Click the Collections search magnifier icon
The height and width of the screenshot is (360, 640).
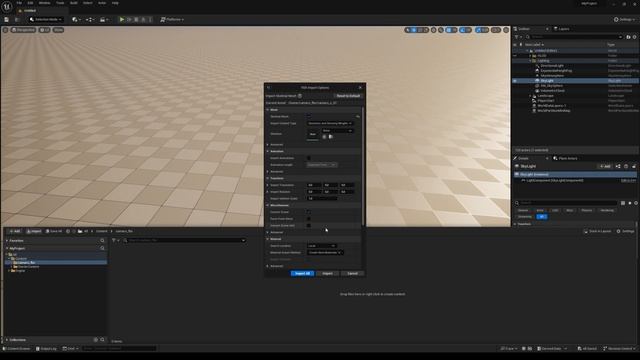click(x=102, y=340)
